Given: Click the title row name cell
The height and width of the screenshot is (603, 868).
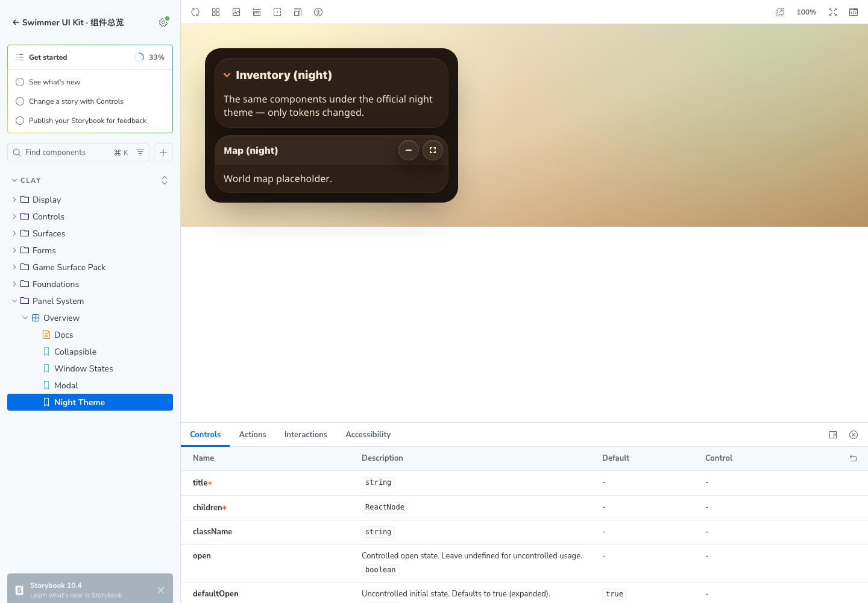Looking at the screenshot, I should [203, 483].
